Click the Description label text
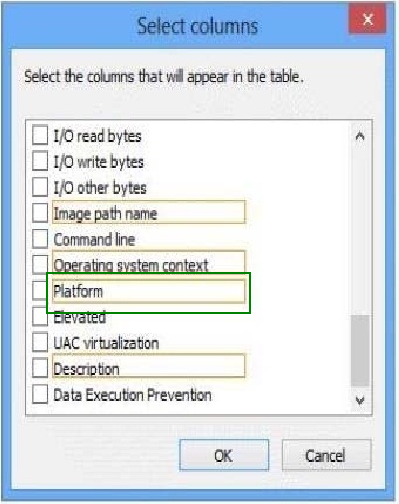This screenshot has height=504, width=399. point(86,369)
